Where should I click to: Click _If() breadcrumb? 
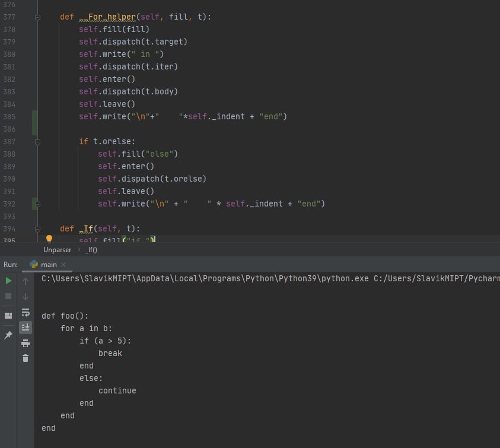coord(91,250)
